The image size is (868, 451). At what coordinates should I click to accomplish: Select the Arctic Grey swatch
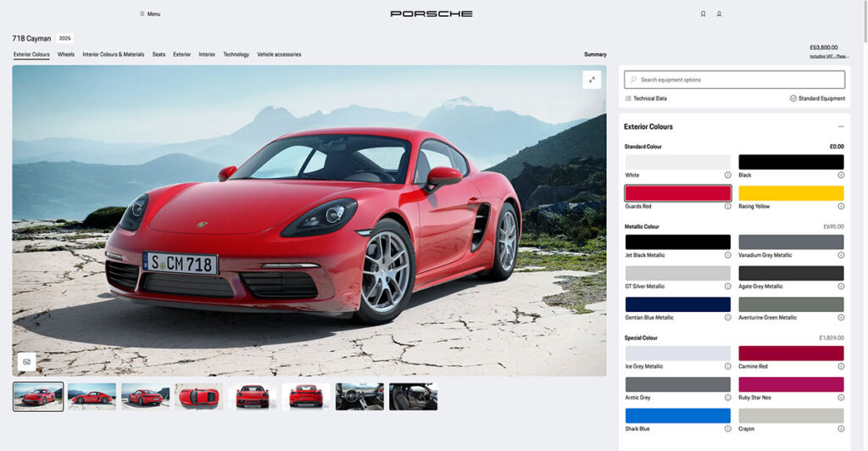[678, 385]
